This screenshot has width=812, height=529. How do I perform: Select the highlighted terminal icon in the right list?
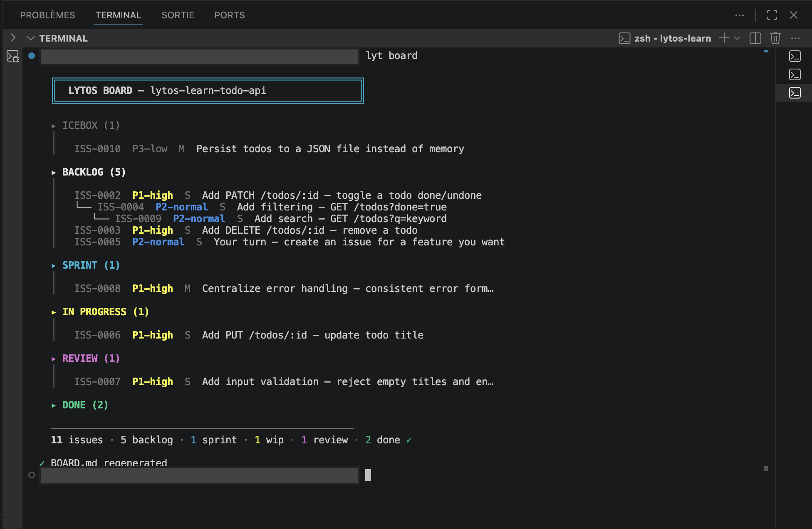(795, 93)
